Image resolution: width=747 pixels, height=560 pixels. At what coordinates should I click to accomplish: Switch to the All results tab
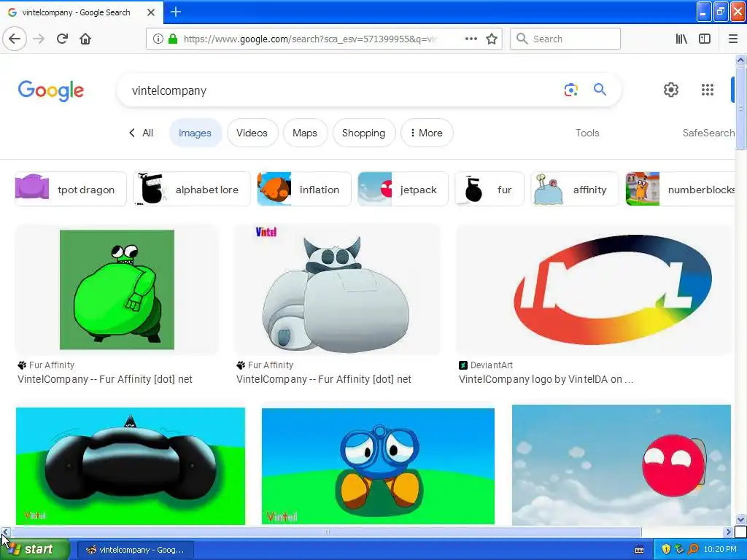click(x=147, y=133)
